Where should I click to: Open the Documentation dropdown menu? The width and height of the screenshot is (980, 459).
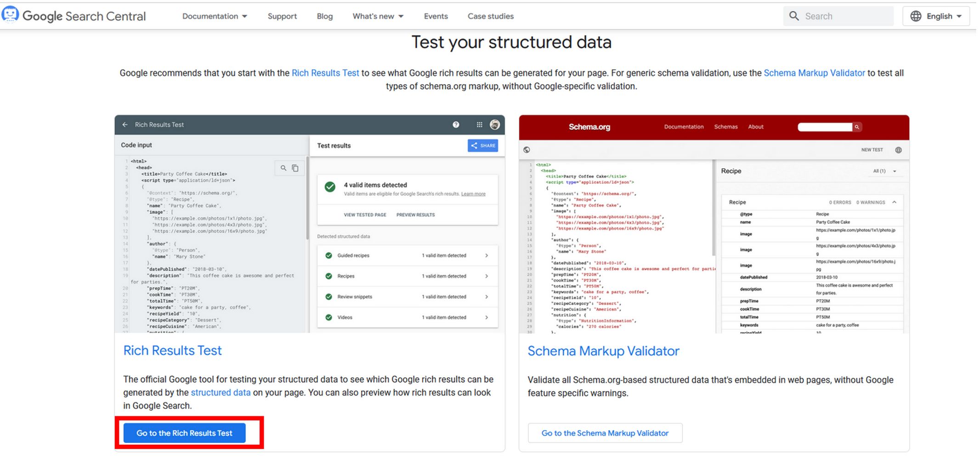(215, 16)
